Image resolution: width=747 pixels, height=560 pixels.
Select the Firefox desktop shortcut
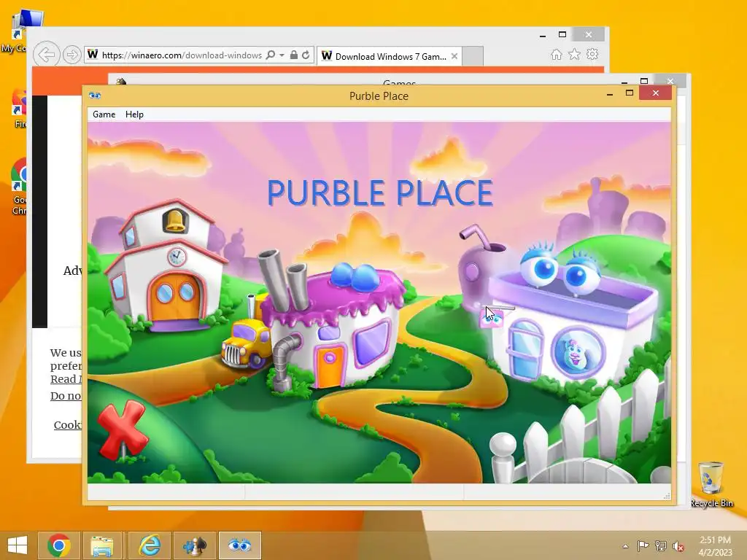pos(19,109)
